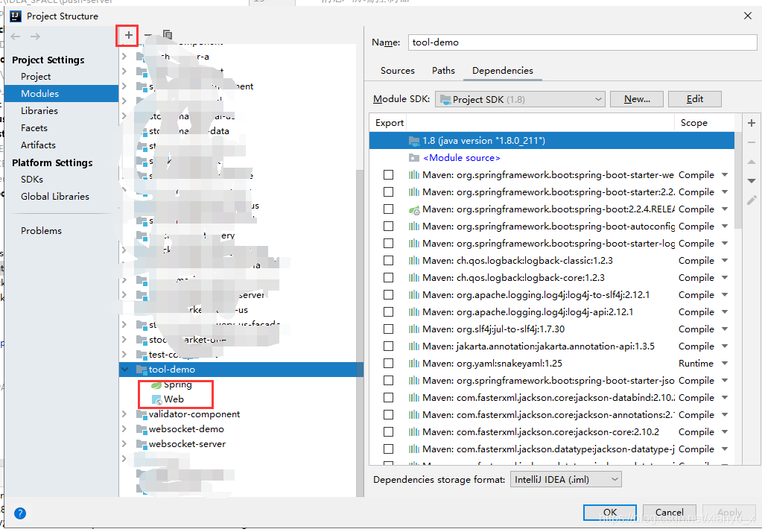Check export for jakarta.annotation-api:1.3.5
762x532 pixels.
coord(388,346)
